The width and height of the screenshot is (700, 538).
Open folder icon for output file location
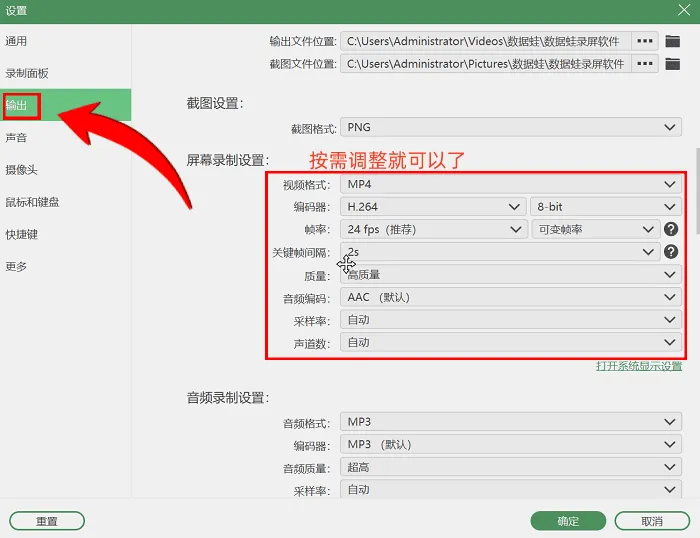pyautogui.click(x=672, y=41)
